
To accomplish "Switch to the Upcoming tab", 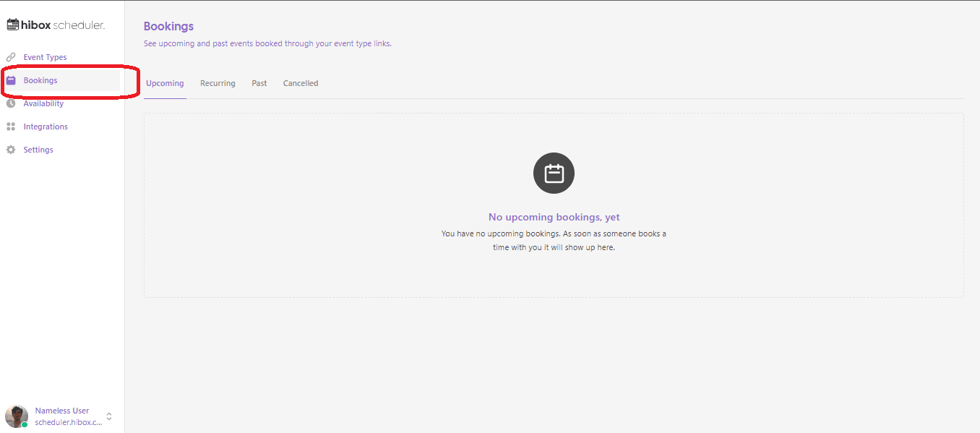I will click(165, 83).
